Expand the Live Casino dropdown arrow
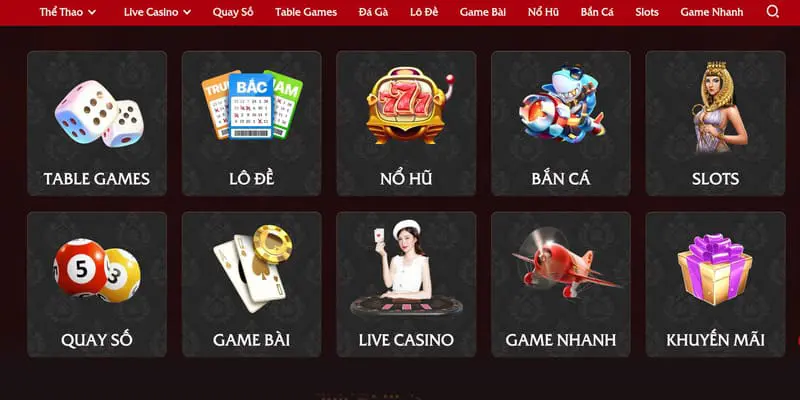The height and width of the screenshot is (400, 800). 187,12
